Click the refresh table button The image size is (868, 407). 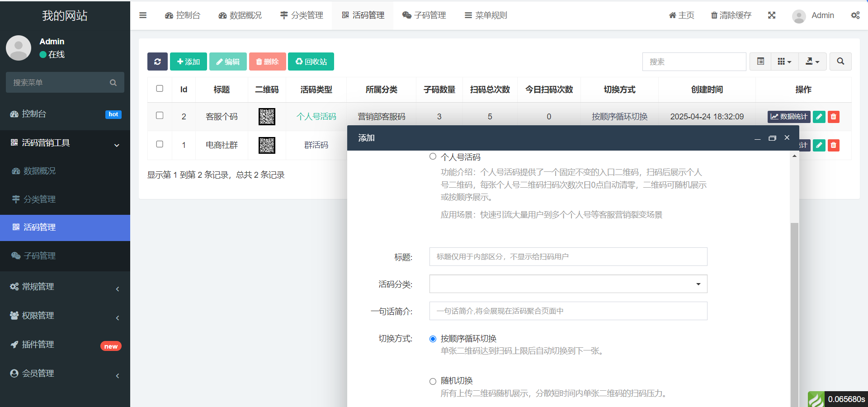point(157,62)
